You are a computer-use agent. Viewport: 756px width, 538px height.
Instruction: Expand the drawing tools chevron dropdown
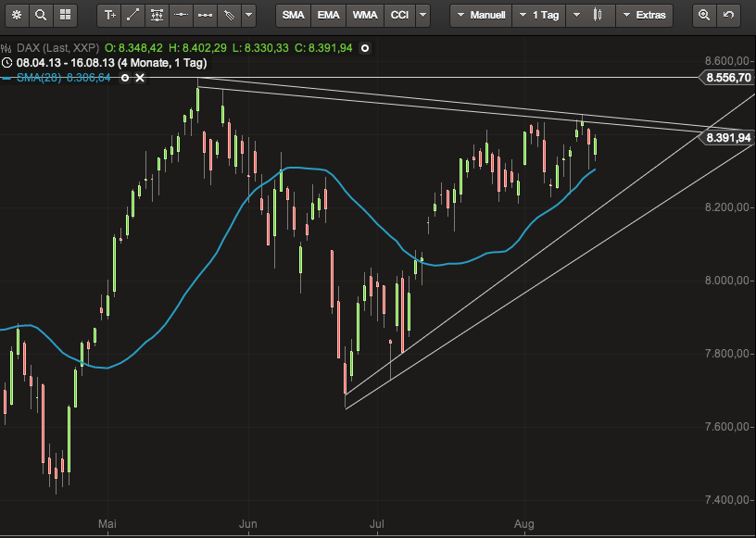[x=248, y=15]
